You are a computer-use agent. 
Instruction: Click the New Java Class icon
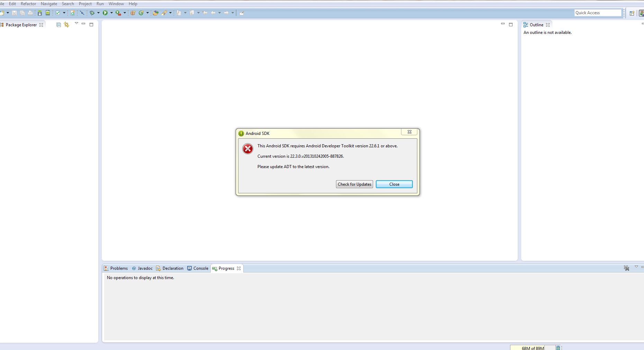pyautogui.click(x=141, y=13)
